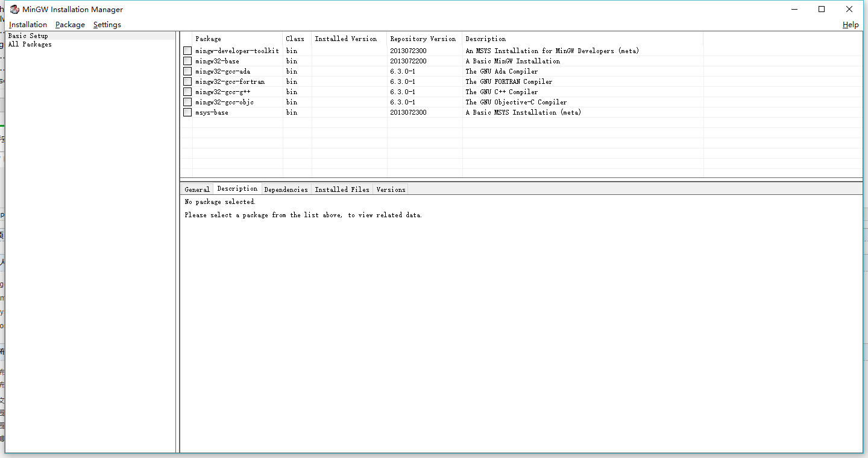Click the MinGW Installation Manager title bar icon
The height and width of the screenshot is (458, 868).
click(x=14, y=9)
